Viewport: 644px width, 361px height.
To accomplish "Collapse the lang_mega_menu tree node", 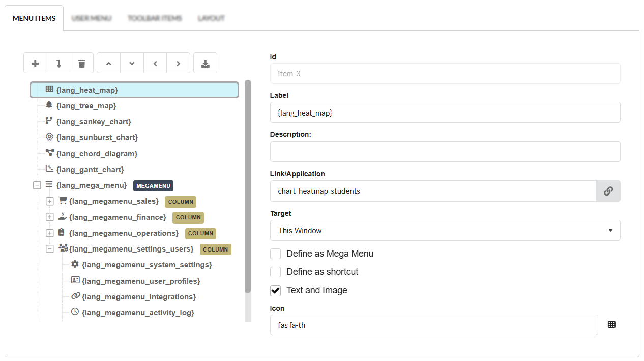I will (37, 185).
